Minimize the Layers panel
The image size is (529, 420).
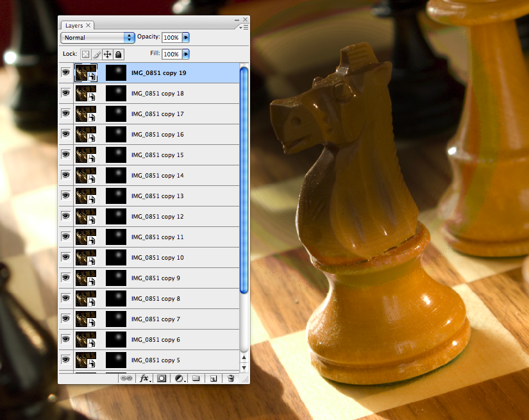[x=237, y=20]
